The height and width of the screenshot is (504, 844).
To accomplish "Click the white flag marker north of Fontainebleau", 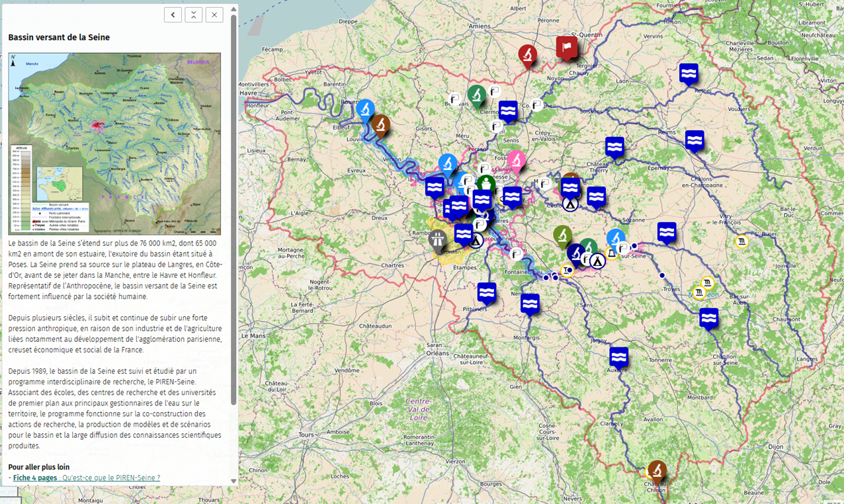I will point(517,253).
